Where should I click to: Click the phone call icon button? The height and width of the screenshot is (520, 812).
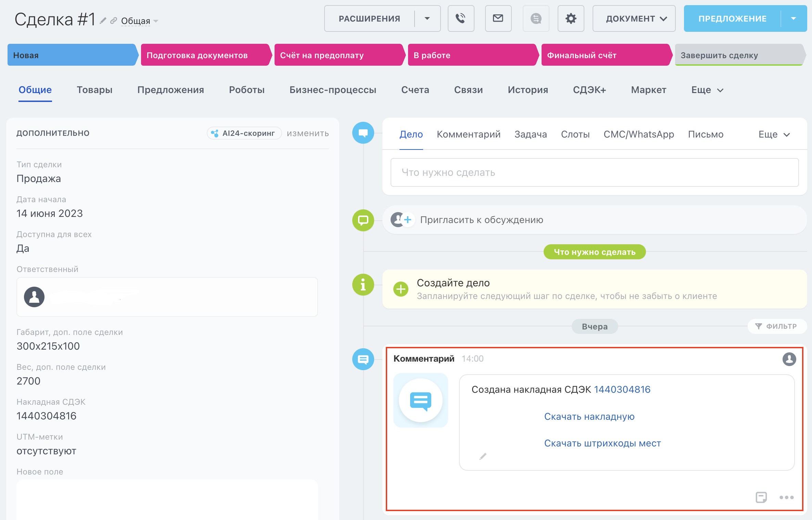[461, 18]
